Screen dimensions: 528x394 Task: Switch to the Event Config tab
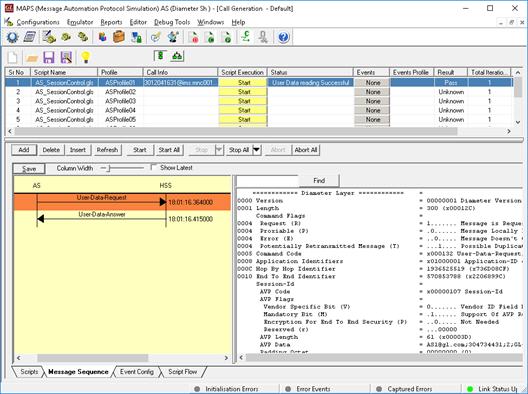click(136, 372)
